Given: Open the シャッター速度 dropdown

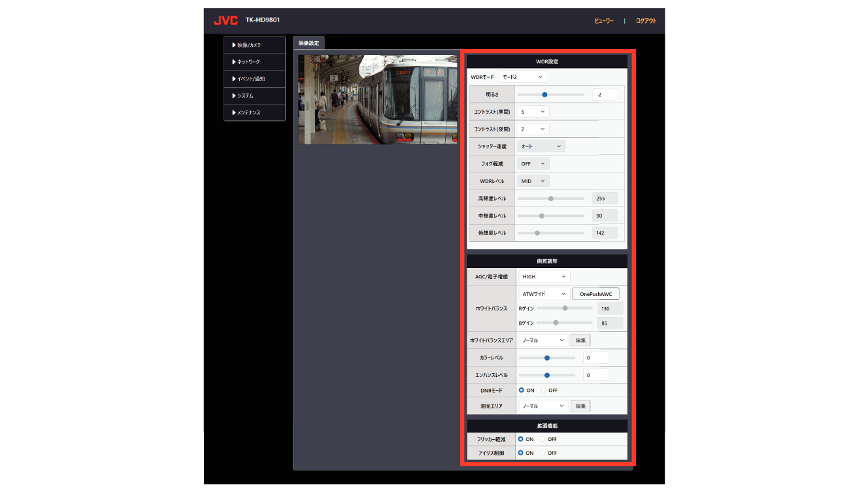Looking at the screenshot, I should pos(541,146).
